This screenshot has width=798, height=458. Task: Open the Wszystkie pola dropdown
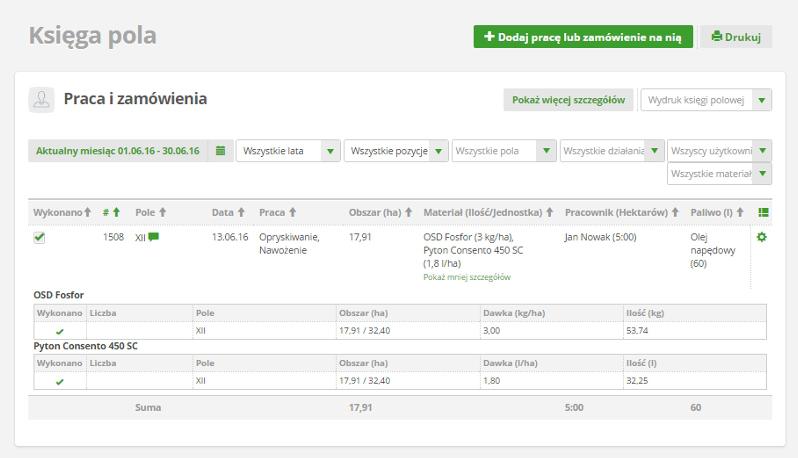pyautogui.click(x=504, y=151)
